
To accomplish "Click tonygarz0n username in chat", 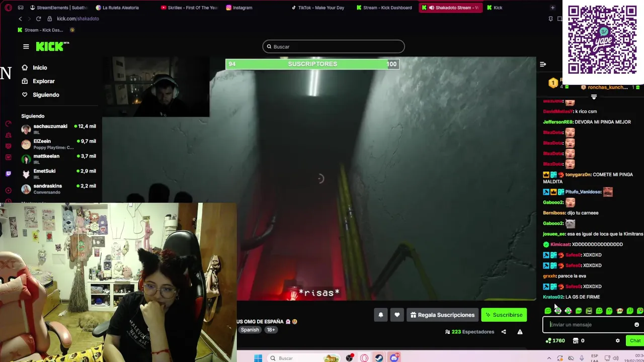I will (x=578, y=174).
